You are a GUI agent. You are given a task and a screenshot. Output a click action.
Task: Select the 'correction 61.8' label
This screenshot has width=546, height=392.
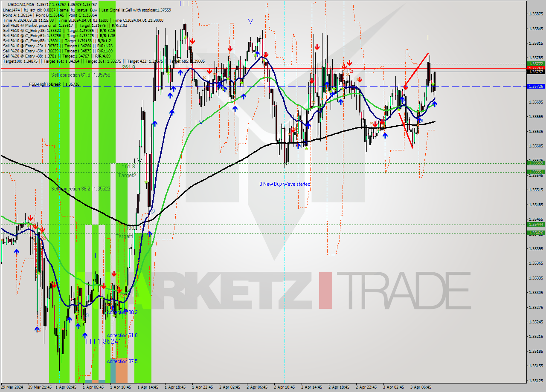pyautogui.click(x=122, y=335)
